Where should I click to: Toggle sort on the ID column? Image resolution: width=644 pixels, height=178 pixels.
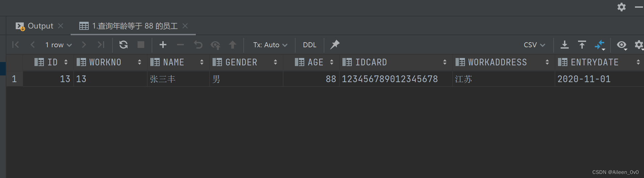pyautogui.click(x=66, y=62)
